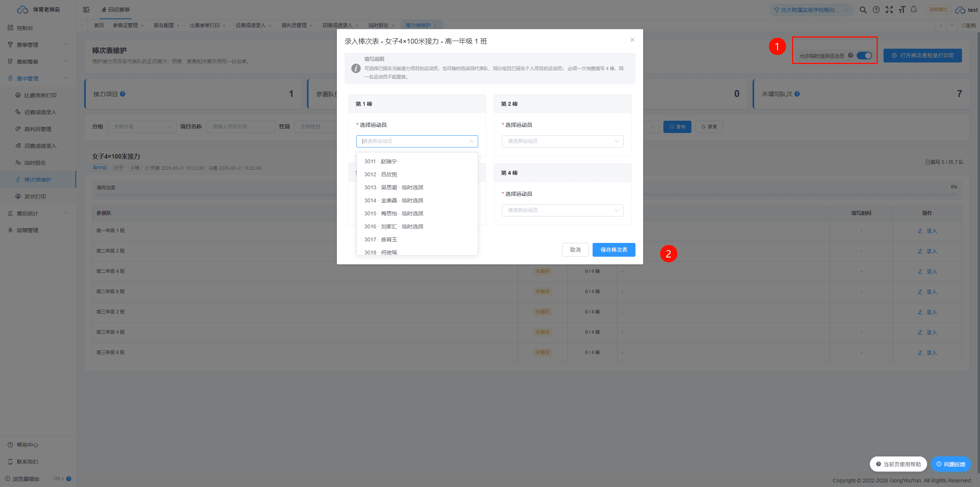This screenshot has height=487, width=980.
Task: Open the school selector dropdown in header
Action: point(811,10)
